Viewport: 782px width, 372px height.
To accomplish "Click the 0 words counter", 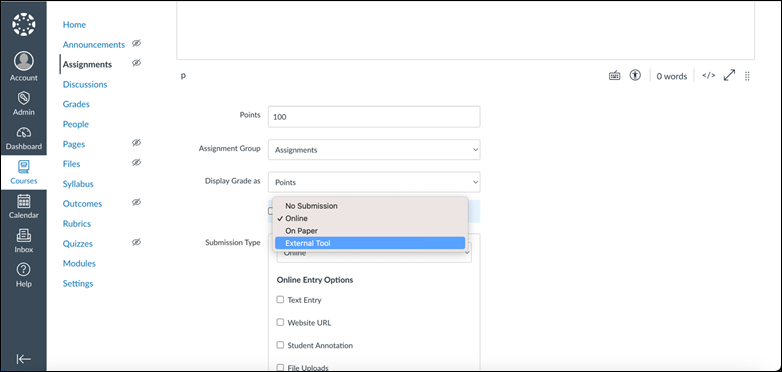I will pos(671,76).
